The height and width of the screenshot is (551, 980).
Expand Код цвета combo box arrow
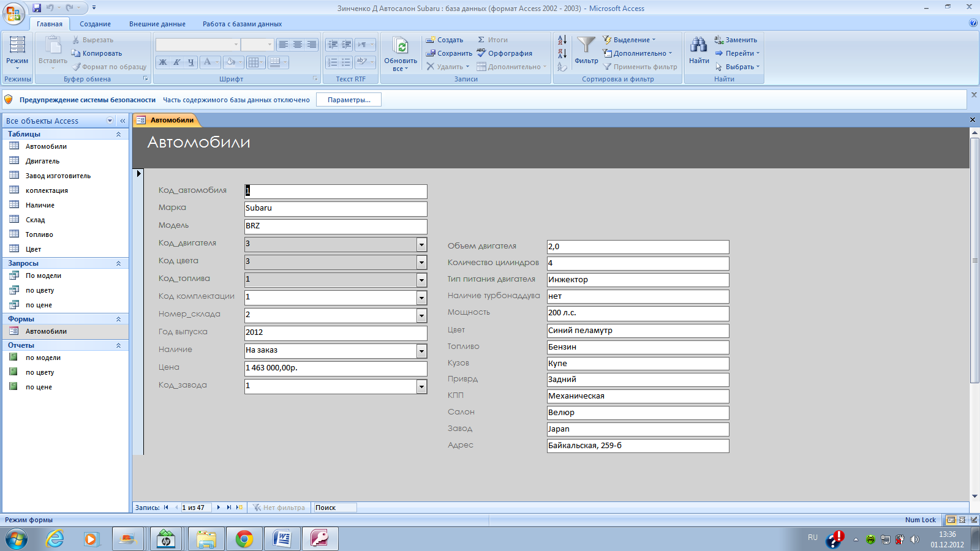pos(421,262)
